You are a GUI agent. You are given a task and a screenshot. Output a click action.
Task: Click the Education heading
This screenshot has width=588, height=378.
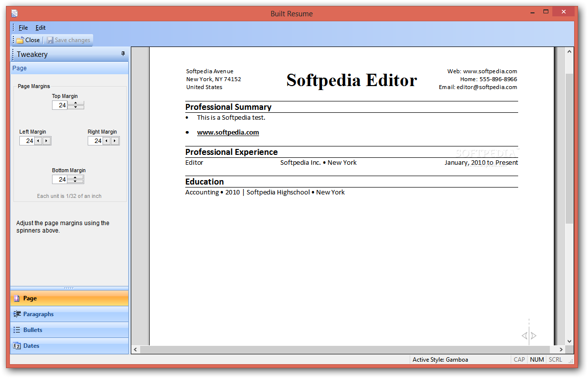point(205,182)
